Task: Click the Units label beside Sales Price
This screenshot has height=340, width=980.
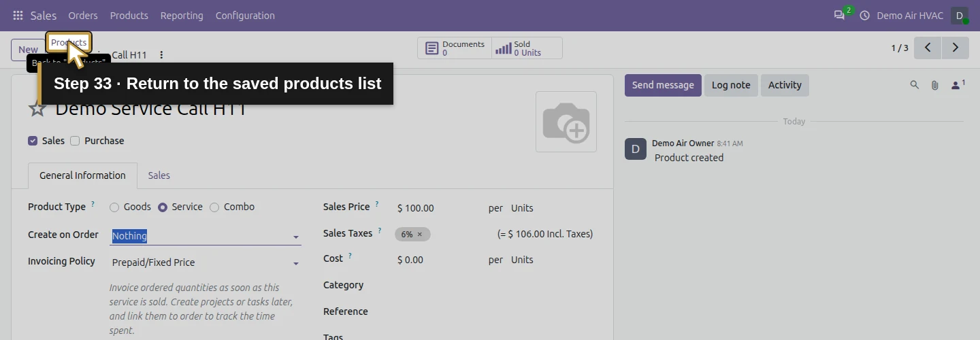Action: tap(522, 208)
